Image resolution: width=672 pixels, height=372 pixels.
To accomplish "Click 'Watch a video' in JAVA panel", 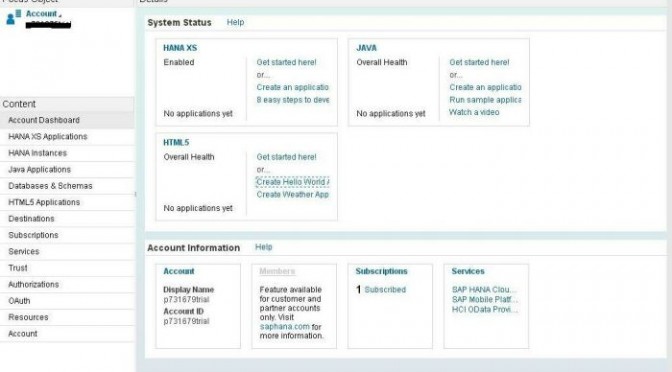I will coord(474,112).
